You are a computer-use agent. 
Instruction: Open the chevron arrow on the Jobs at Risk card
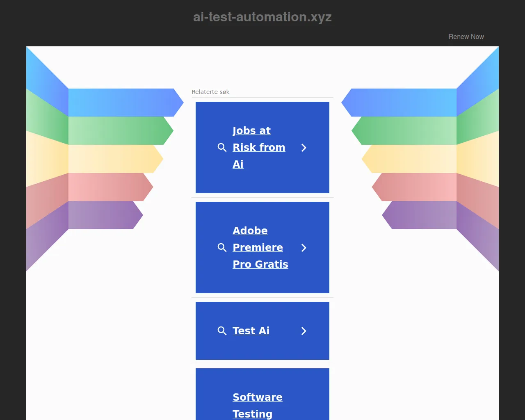click(304, 148)
